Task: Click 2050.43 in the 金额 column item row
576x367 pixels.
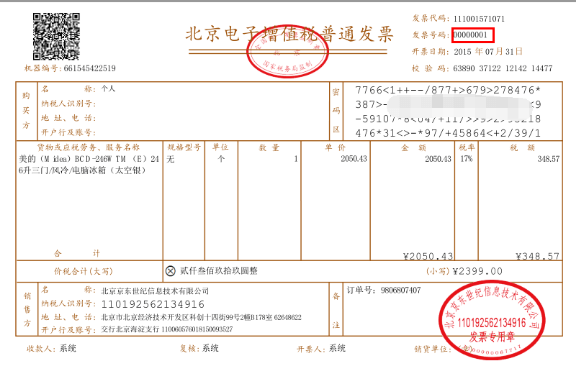Action: [x=438, y=159]
